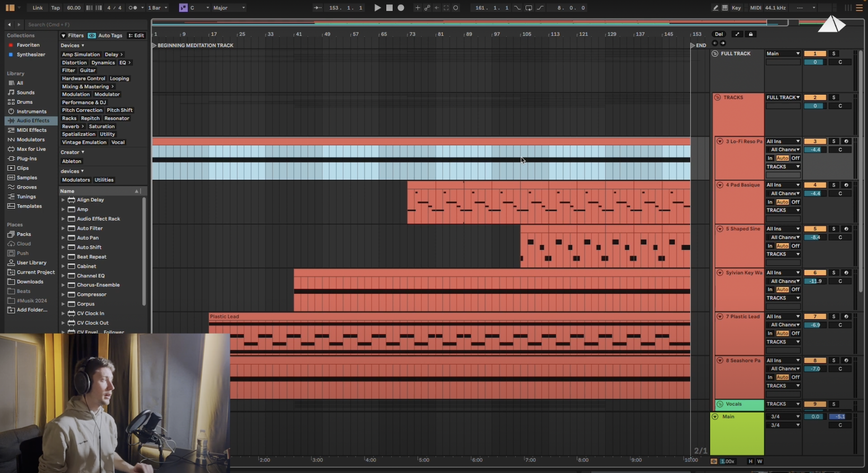
Task: Toggle the metronome button
Action: (x=132, y=8)
